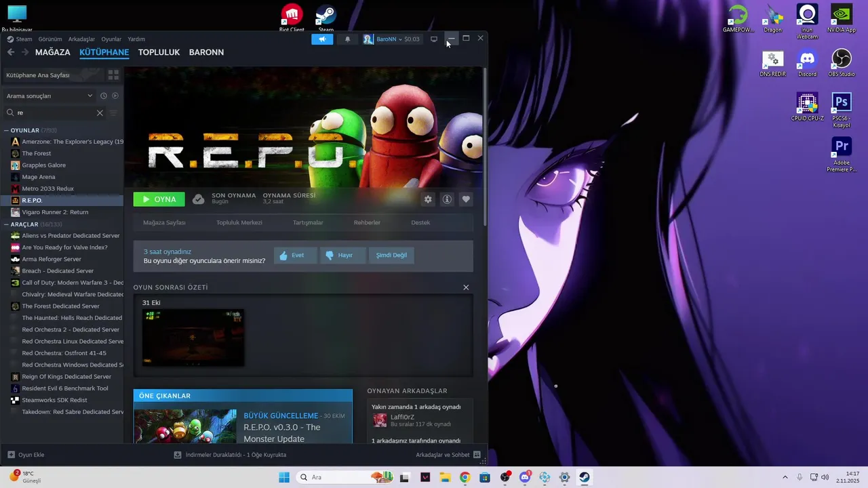The image size is (868, 488).
Task: Open the Oyunlar menu
Action: [111, 39]
